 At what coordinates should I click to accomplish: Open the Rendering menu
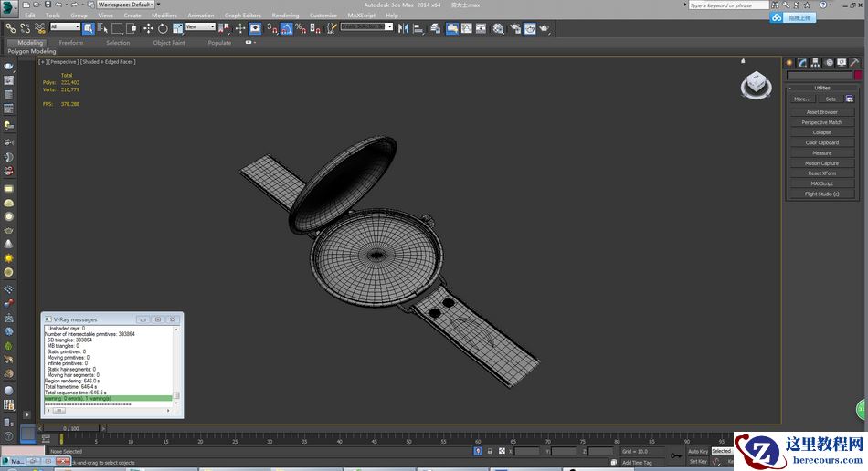[285, 16]
